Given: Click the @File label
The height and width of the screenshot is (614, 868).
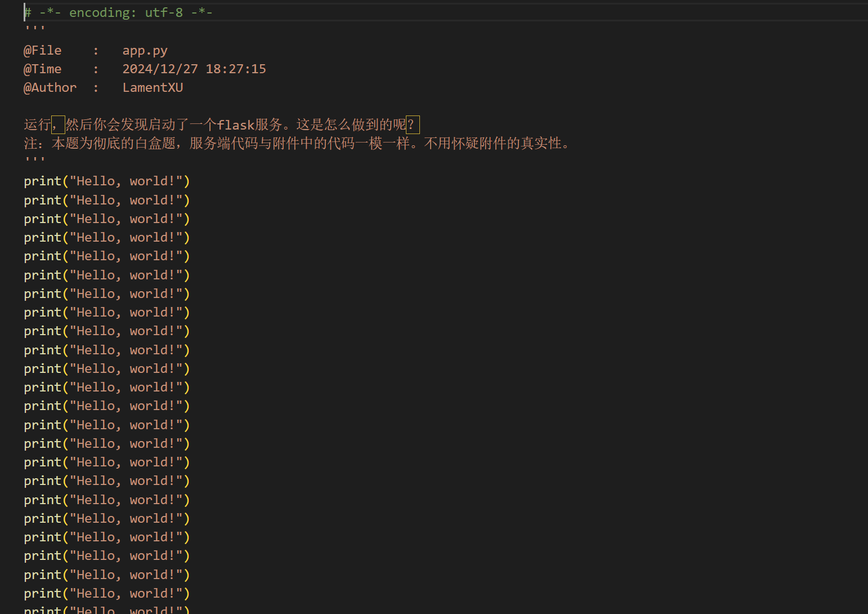Looking at the screenshot, I should point(42,51).
